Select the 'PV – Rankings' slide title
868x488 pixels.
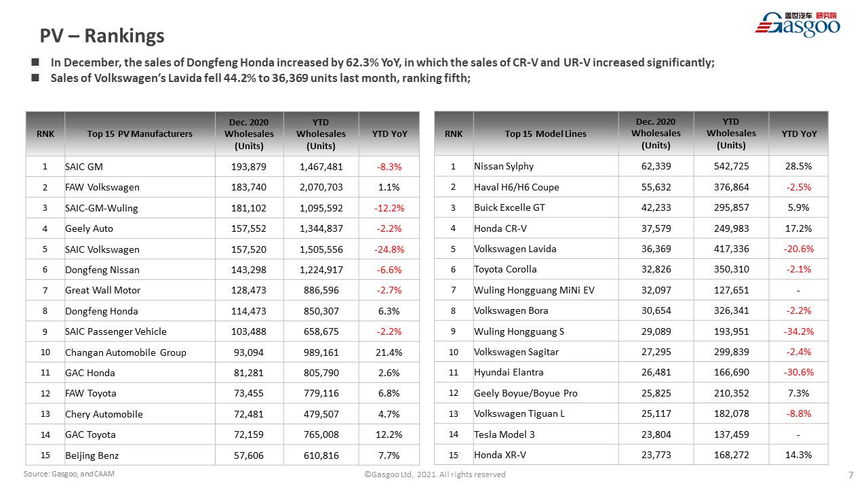[102, 35]
